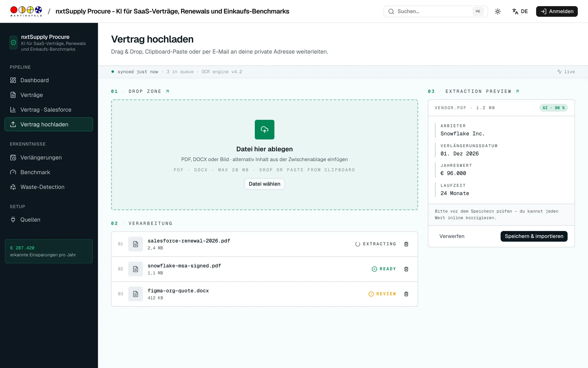Edit the Verlängerungsdatum value 01. Dez 2026
Image resolution: width=588 pixels, height=368 pixels.
459,154
